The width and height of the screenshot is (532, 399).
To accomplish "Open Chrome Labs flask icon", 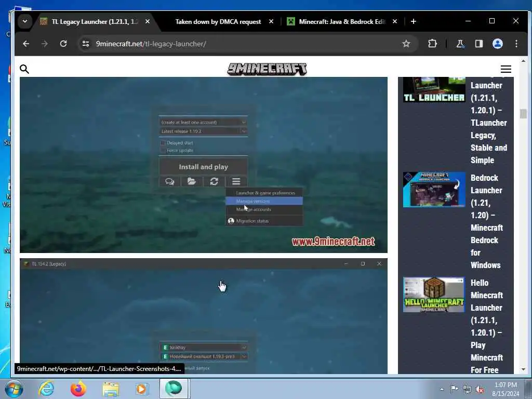I will pyautogui.click(x=460, y=44).
